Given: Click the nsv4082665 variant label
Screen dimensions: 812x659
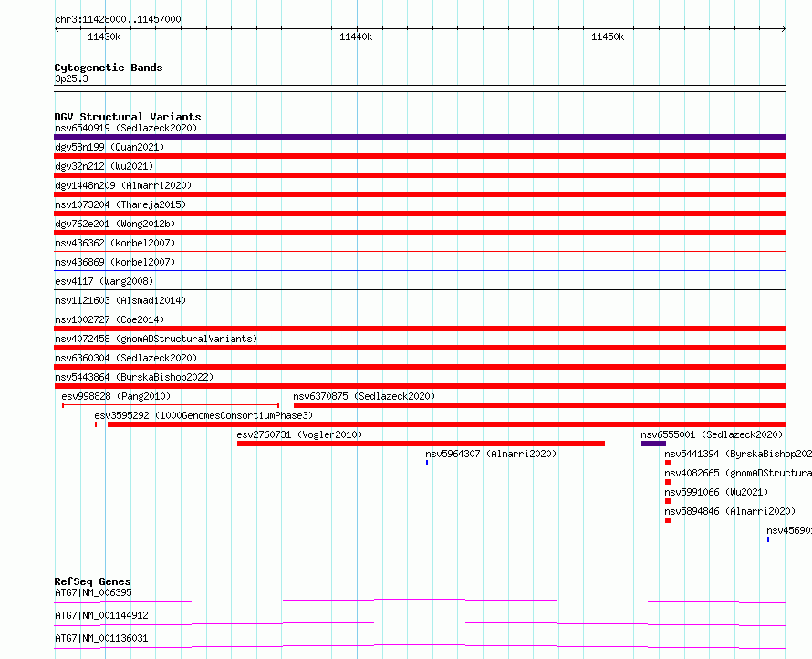Looking at the screenshot, I should [x=738, y=473].
